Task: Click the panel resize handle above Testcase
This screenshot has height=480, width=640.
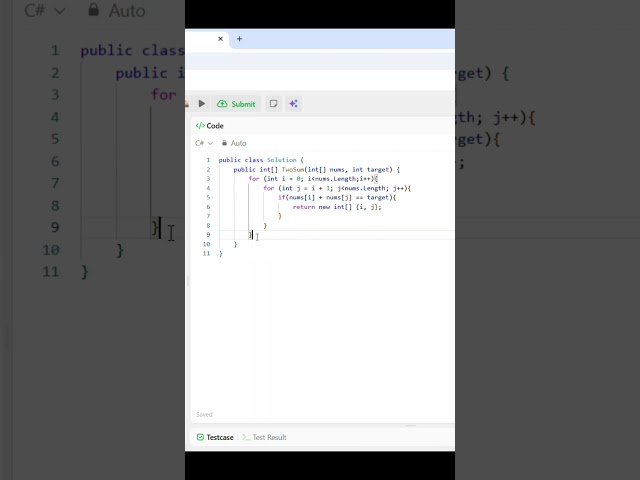Action: pyautogui.click(x=411, y=426)
